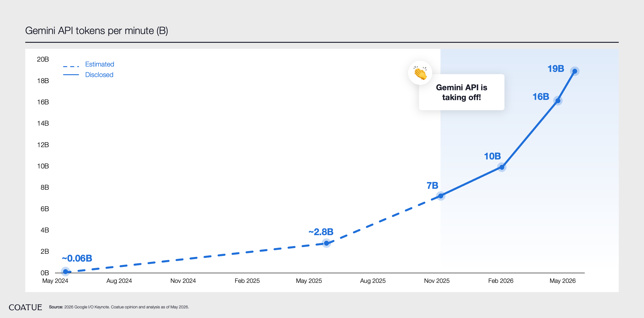
Task: Select the 16B data point marker
Action: click(558, 101)
